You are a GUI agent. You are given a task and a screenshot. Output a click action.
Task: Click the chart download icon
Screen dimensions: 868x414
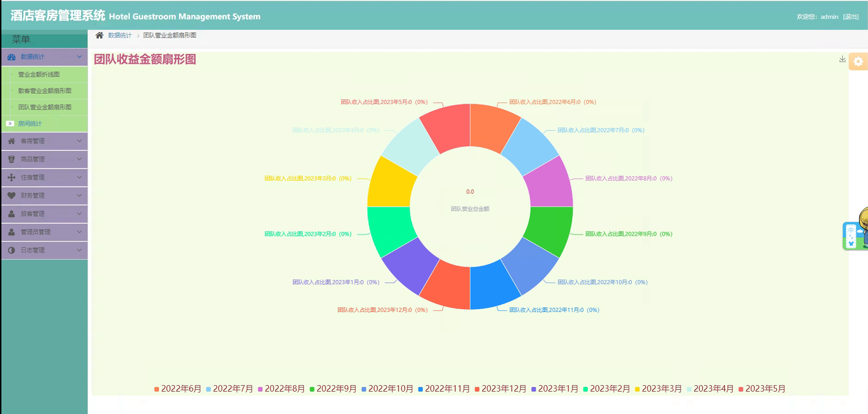click(842, 59)
